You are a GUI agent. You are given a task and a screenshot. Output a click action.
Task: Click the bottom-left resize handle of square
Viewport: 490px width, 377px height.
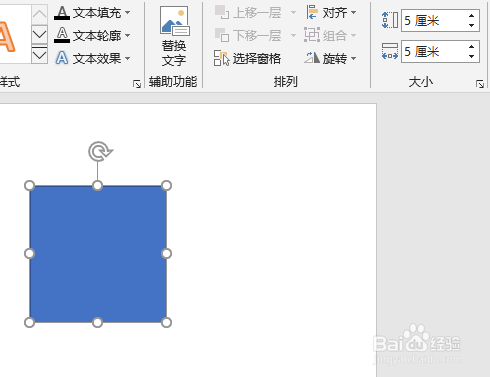[x=30, y=322]
